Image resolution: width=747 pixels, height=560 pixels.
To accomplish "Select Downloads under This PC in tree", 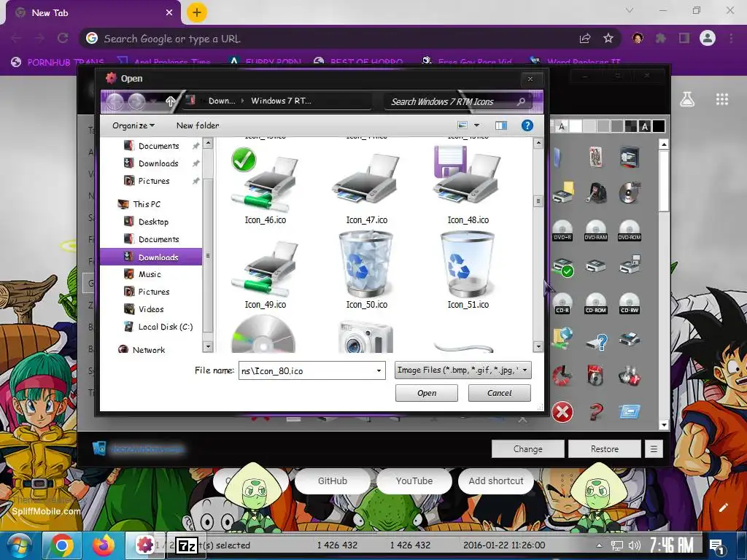I will click(151, 257).
